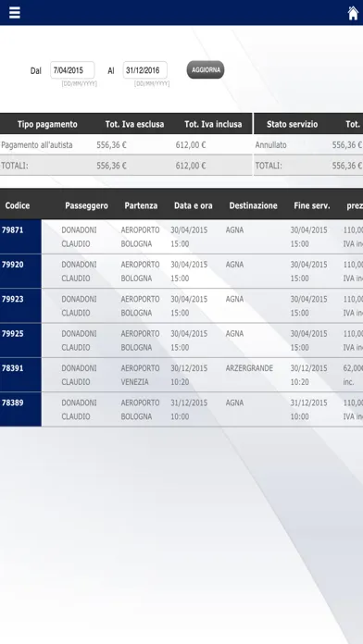Sort by Data e ora column header

tap(194, 205)
